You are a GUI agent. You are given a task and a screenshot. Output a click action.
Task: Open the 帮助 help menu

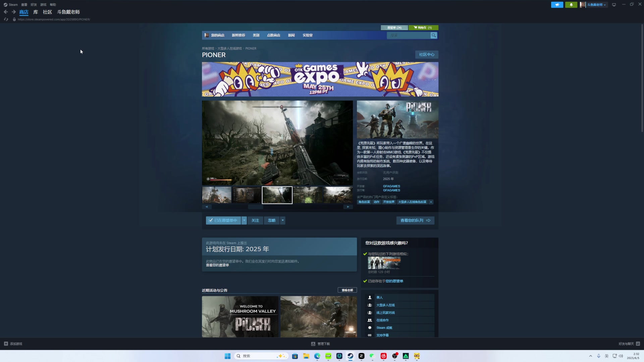(x=53, y=5)
